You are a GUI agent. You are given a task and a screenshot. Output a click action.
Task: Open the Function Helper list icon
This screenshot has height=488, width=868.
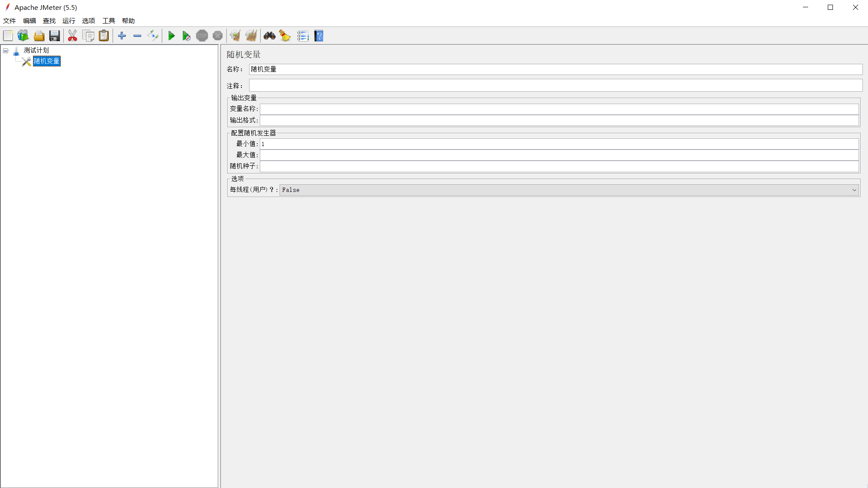click(303, 36)
